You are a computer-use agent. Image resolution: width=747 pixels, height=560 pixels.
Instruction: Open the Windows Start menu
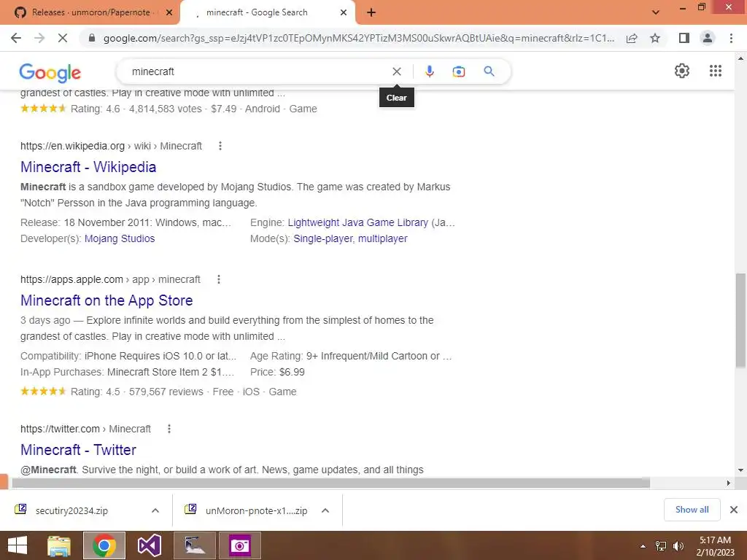coord(18,545)
